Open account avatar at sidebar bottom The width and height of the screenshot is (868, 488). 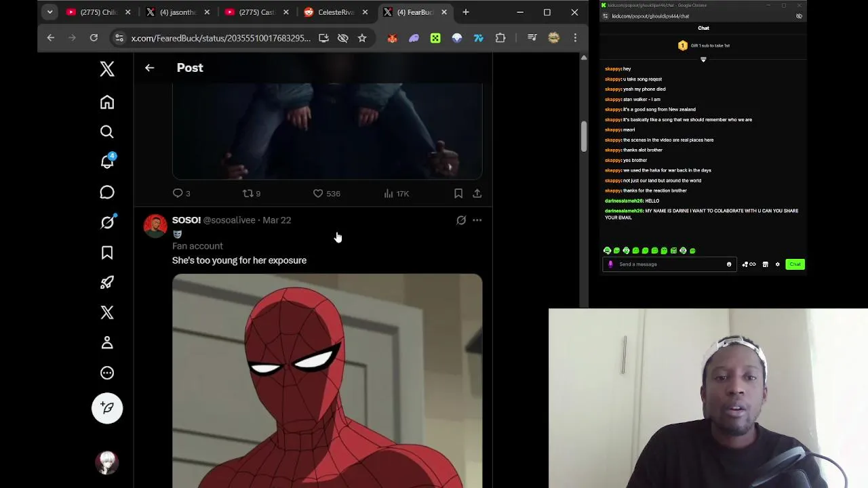107,462
